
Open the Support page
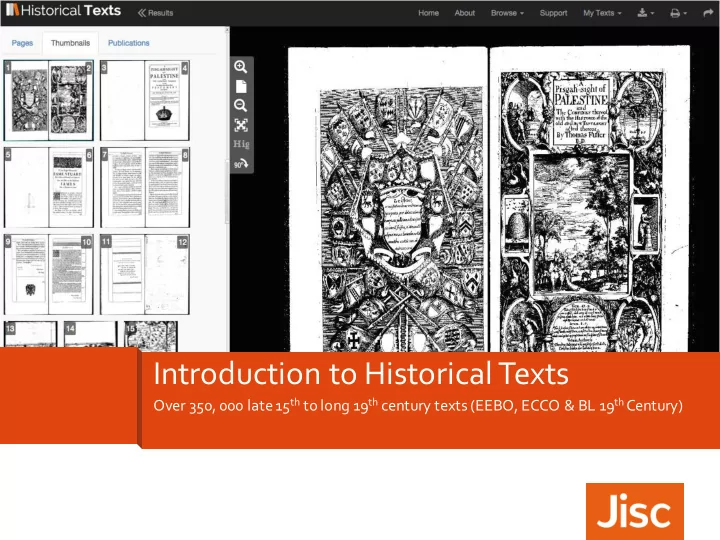(x=553, y=13)
